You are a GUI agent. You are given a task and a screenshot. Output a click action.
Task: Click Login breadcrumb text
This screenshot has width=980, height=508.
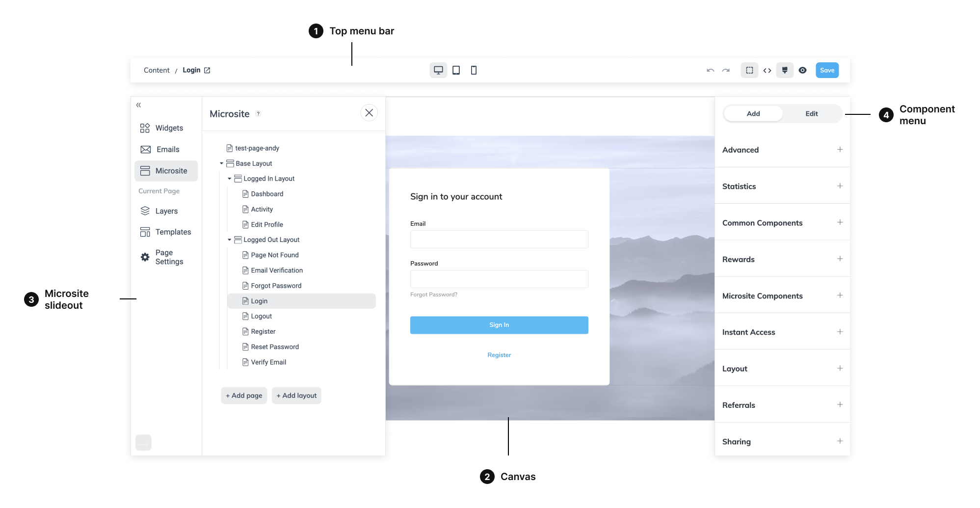pyautogui.click(x=191, y=70)
